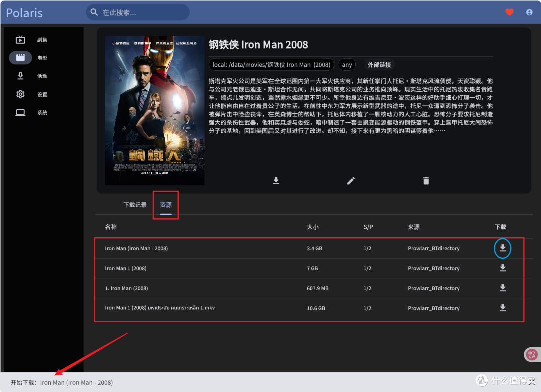Go to 设置 in the sidebar
This screenshot has height=392, width=541.
[x=42, y=95]
